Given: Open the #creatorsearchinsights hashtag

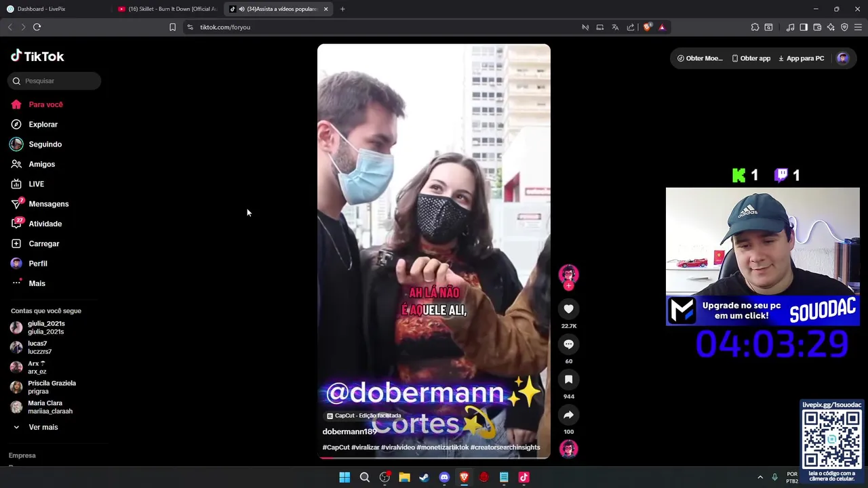Looking at the screenshot, I should (x=505, y=447).
